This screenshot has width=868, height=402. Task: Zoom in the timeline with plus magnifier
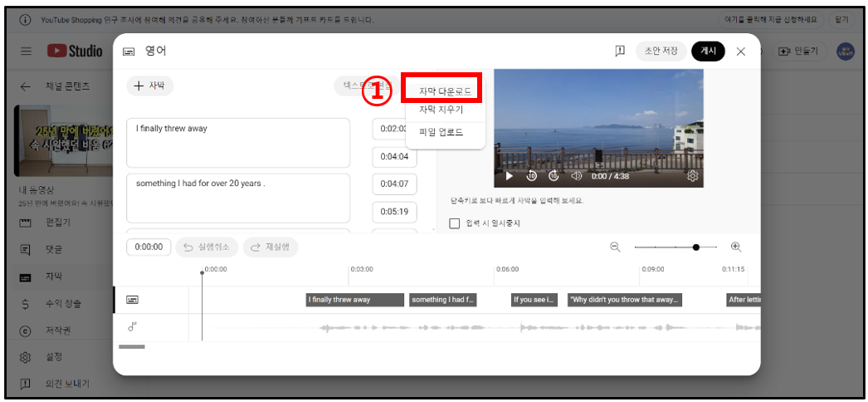[x=736, y=247]
